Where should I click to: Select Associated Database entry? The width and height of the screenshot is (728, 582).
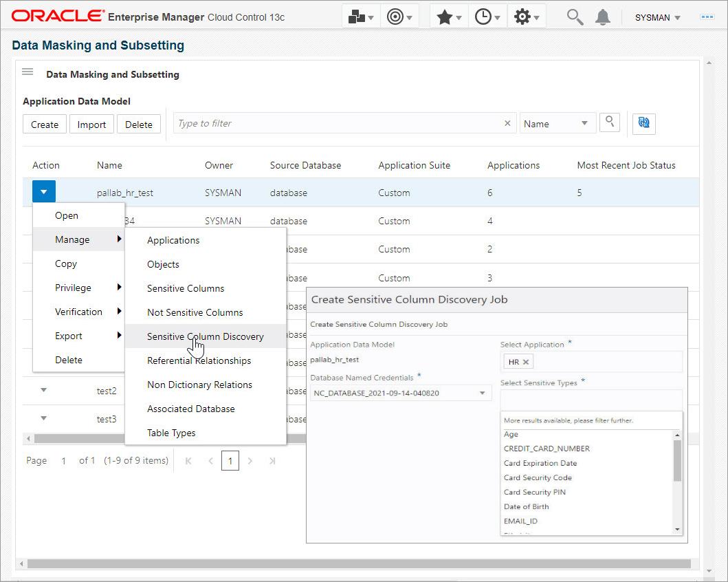coord(206,409)
